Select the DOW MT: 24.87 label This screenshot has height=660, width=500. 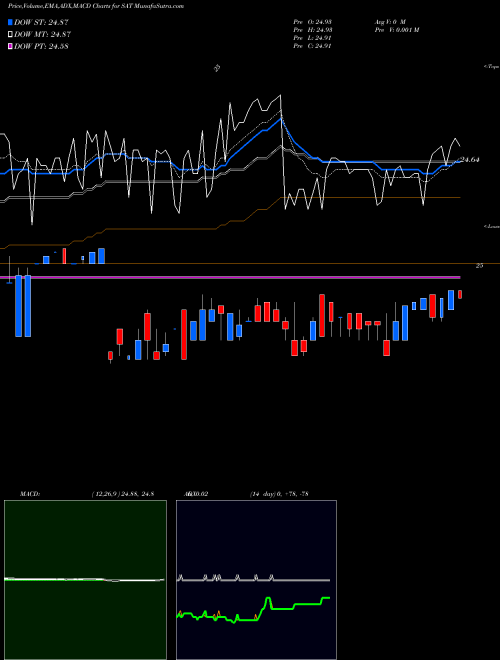pyautogui.click(x=43, y=35)
